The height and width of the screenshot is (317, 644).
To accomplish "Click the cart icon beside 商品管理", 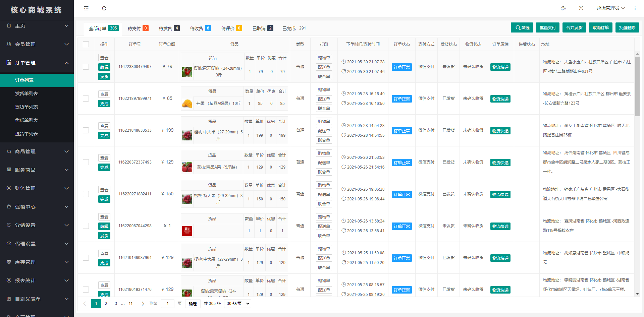I will [x=9, y=151].
